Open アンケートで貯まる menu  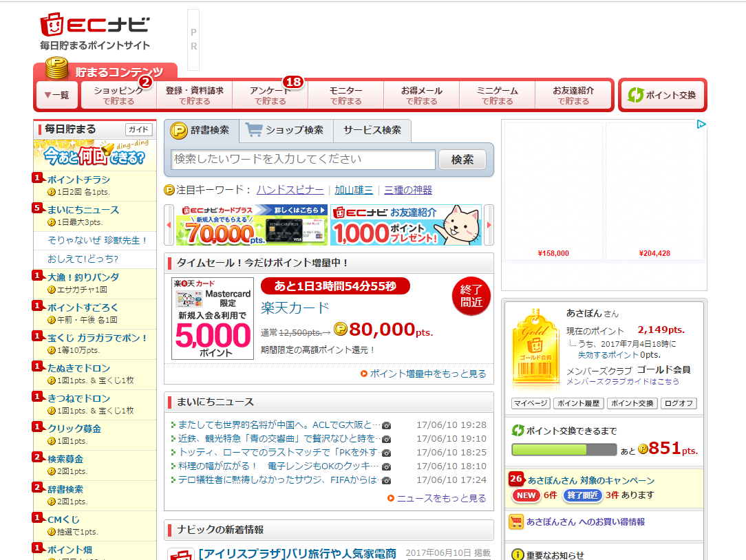click(270, 95)
